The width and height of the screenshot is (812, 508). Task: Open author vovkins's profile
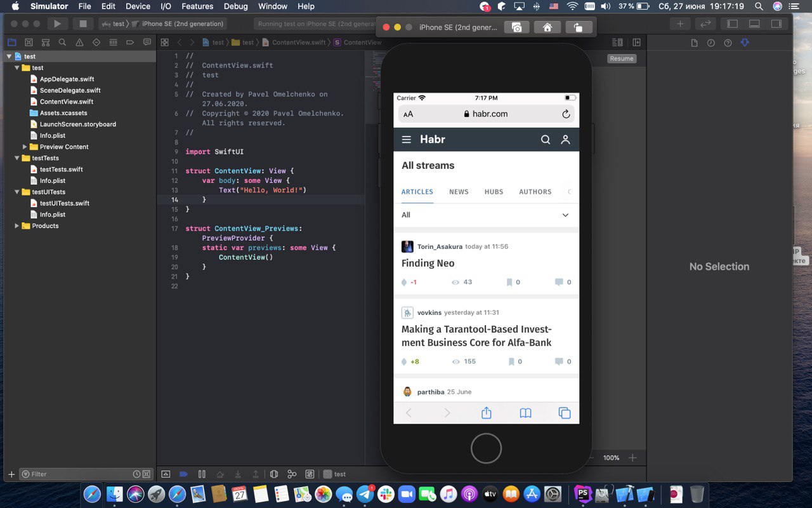429,312
